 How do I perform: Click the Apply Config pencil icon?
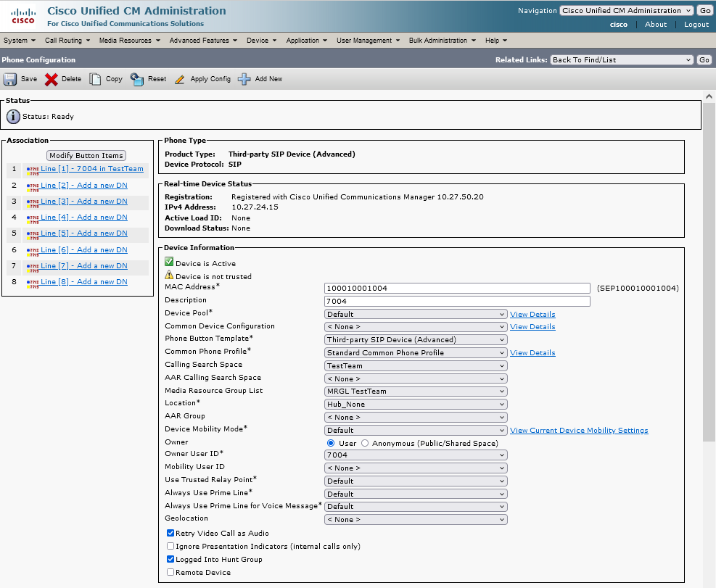point(180,79)
